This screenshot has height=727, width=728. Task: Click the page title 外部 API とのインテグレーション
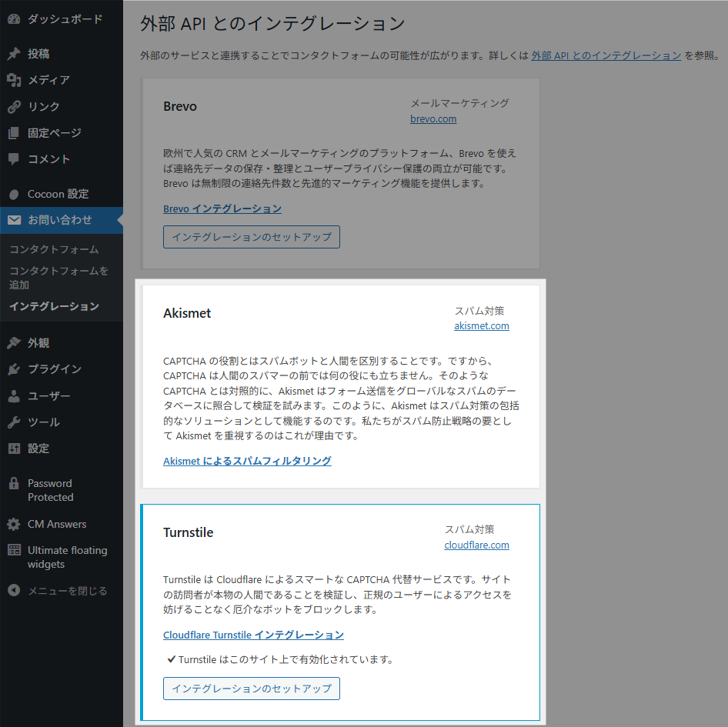pyautogui.click(x=272, y=24)
